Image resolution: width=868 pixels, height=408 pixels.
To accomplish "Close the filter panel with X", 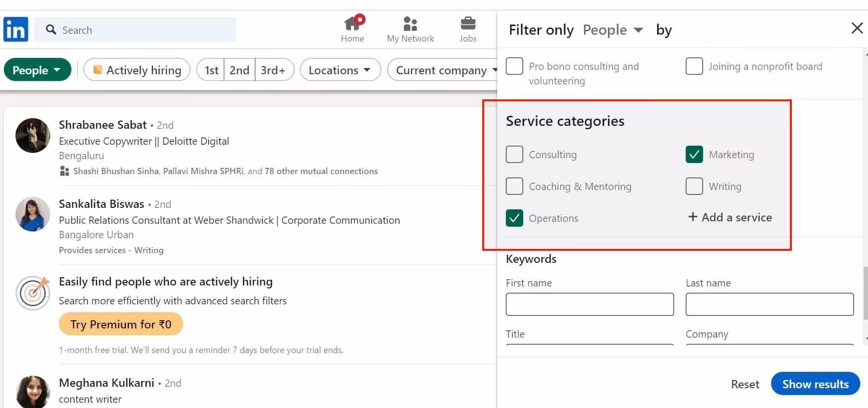I will tap(857, 28).
